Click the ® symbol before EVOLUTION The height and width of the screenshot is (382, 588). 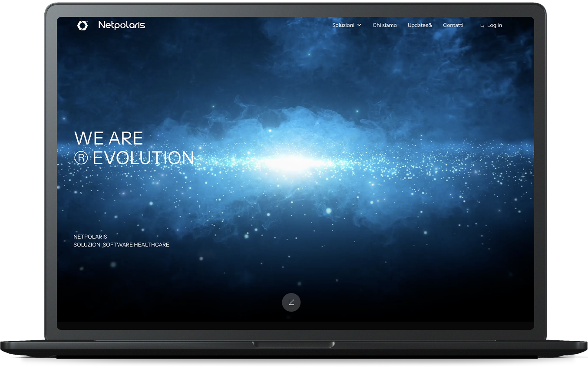[81, 158]
